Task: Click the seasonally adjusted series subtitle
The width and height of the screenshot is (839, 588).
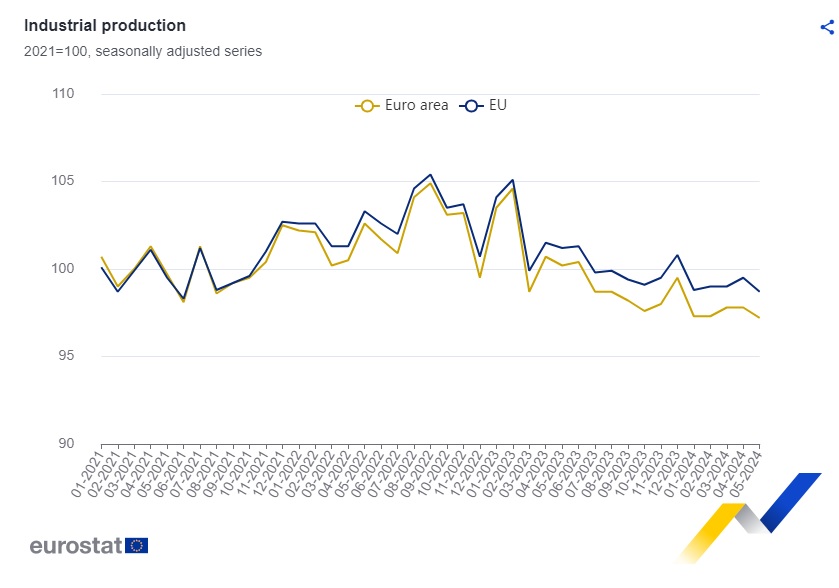Action: click(x=143, y=51)
